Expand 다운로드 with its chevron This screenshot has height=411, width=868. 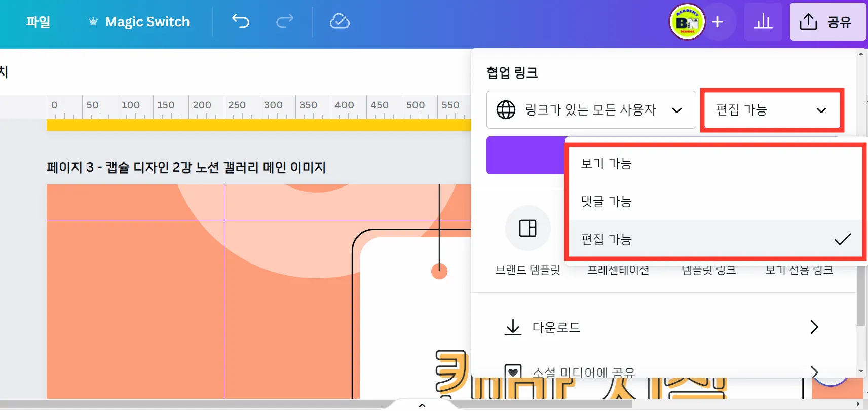pos(814,327)
